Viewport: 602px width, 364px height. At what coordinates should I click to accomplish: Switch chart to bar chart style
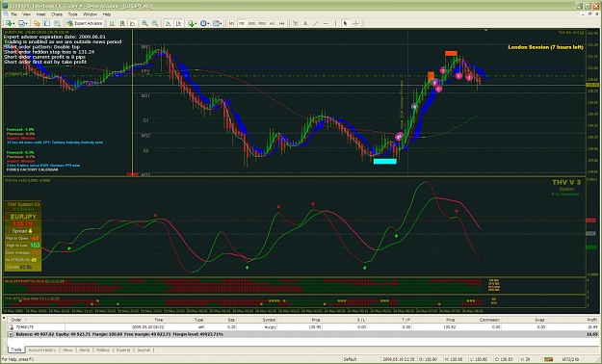[112, 23]
